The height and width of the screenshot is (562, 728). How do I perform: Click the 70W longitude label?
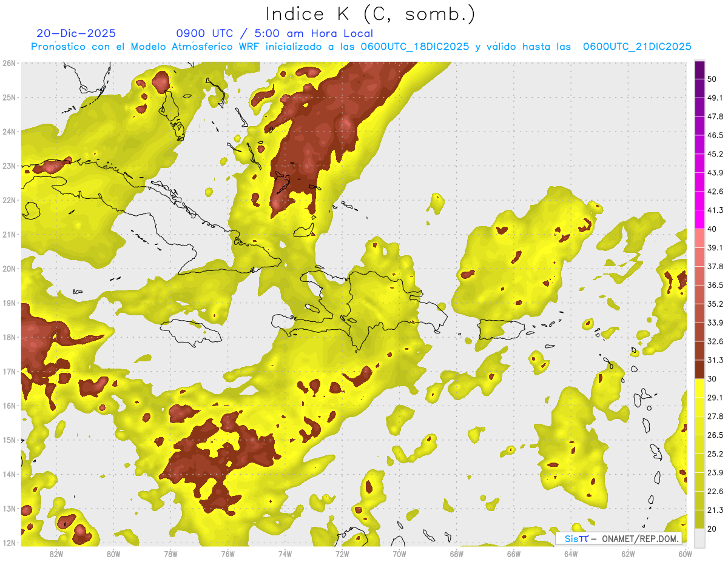(x=399, y=554)
